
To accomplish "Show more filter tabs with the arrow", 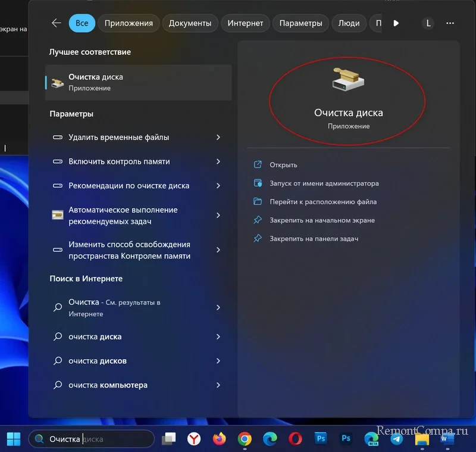I will click(x=396, y=23).
